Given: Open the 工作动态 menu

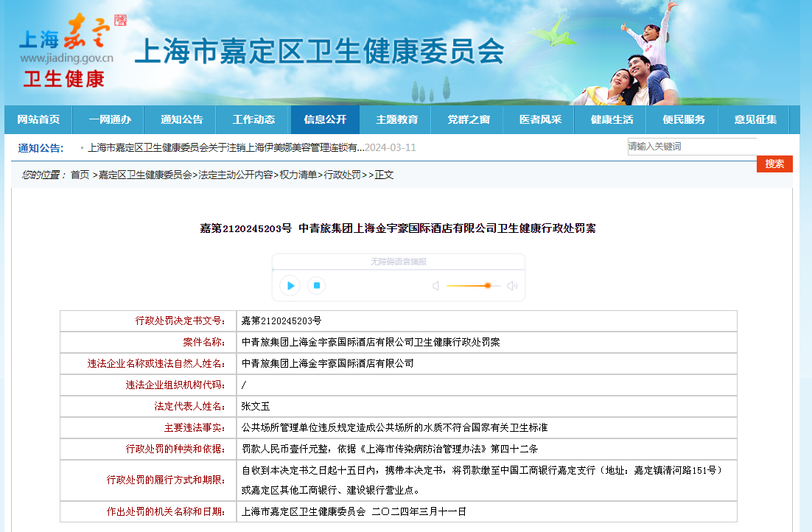Looking at the screenshot, I should point(253,119).
